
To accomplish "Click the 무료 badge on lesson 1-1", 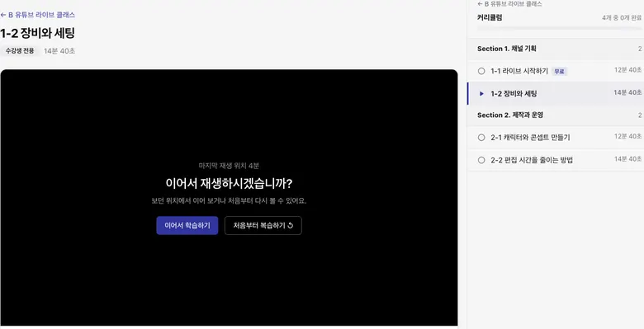I will click(x=559, y=72).
